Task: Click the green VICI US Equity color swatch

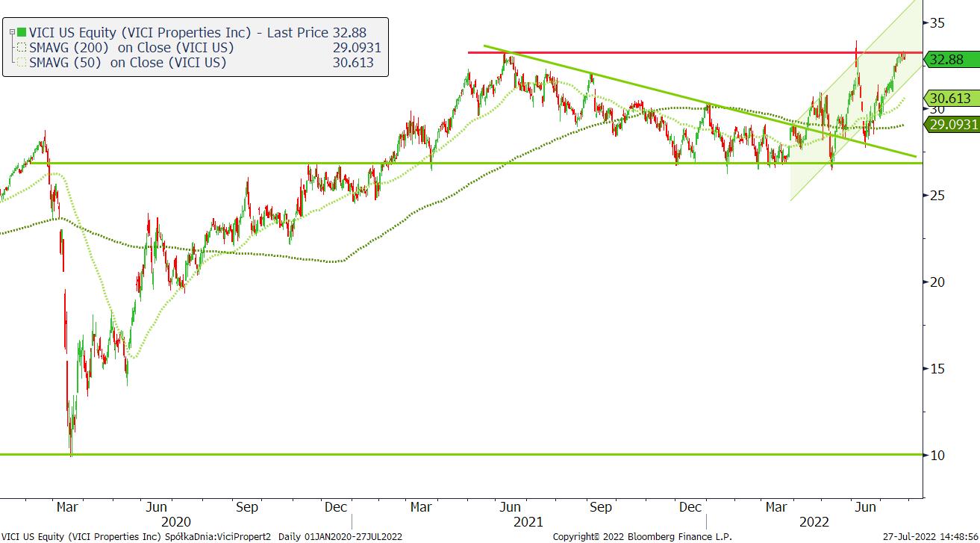Action: coord(22,32)
